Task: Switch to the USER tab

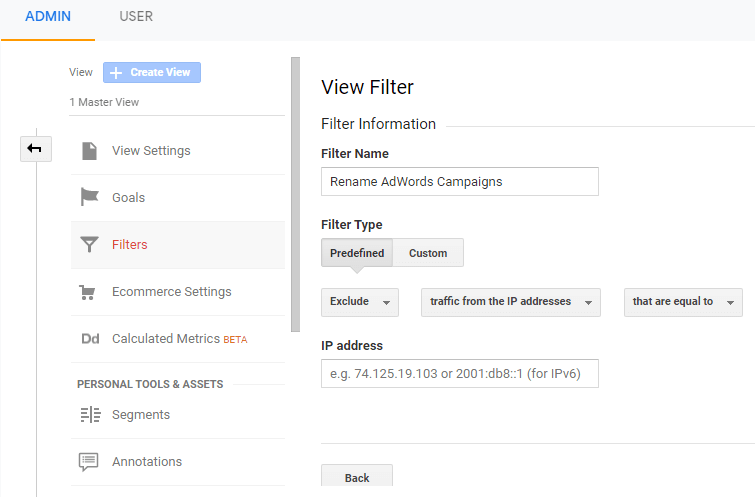Action: pyautogui.click(x=136, y=17)
